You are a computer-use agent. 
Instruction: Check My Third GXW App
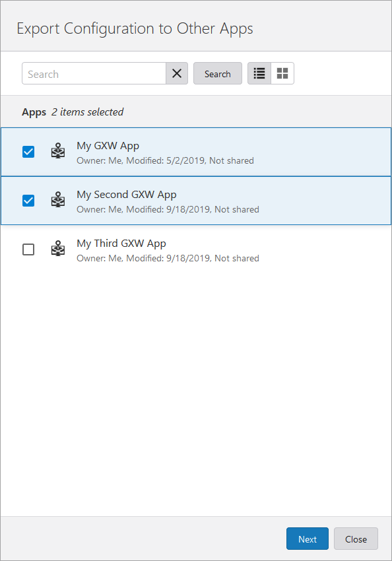[28, 249]
